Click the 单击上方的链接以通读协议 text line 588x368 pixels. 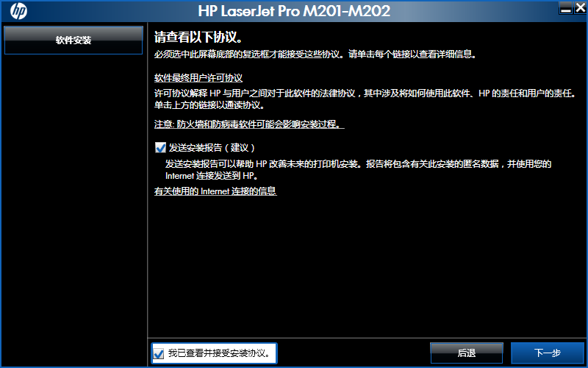pos(210,105)
